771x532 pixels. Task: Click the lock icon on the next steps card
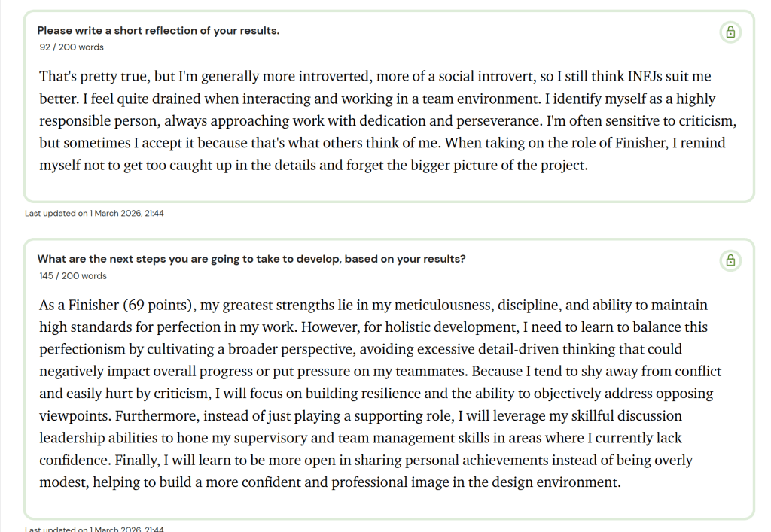[730, 260]
